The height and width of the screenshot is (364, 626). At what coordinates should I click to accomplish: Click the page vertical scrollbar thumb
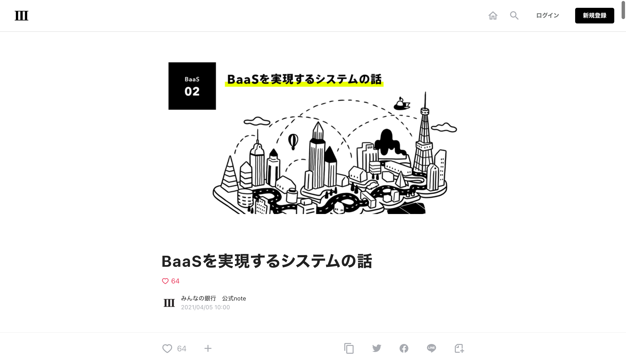coord(623,10)
